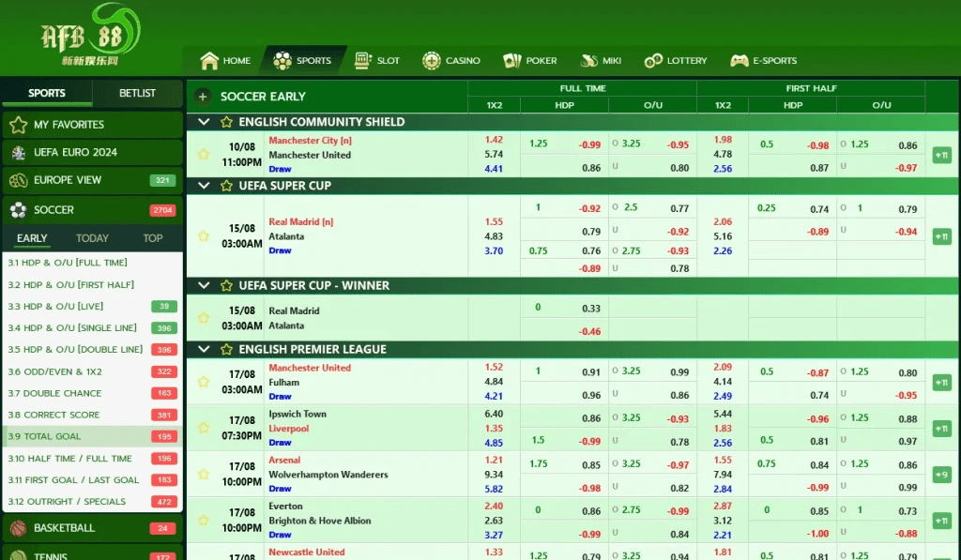Favorite Manchester City vs Manchester United match

point(204,155)
